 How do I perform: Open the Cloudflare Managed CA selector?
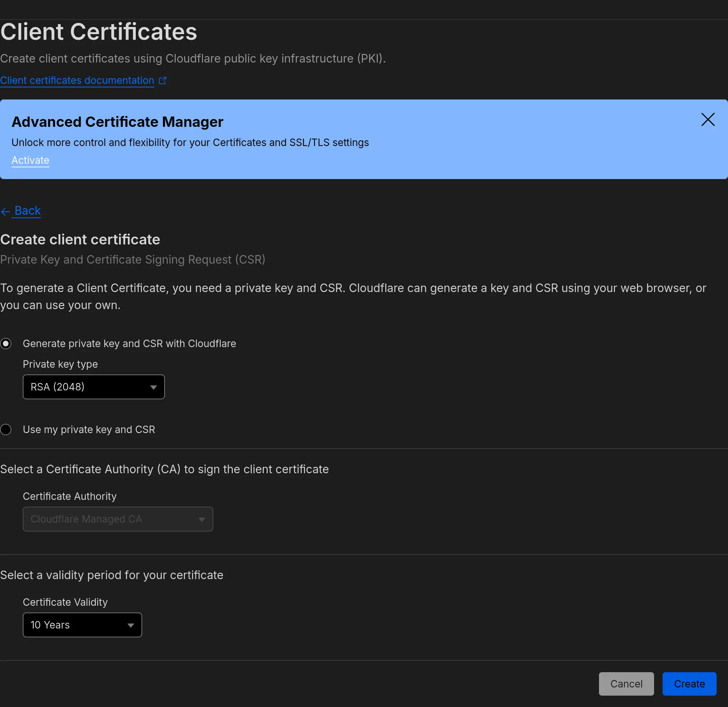click(x=118, y=519)
